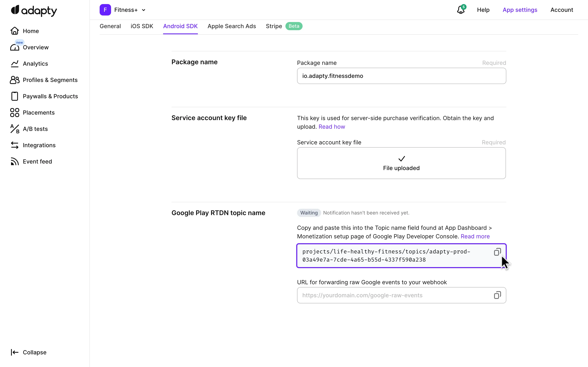Copy the webhook forwarding URL
The height and width of the screenshot is (367, 588).
click(497, 295)
